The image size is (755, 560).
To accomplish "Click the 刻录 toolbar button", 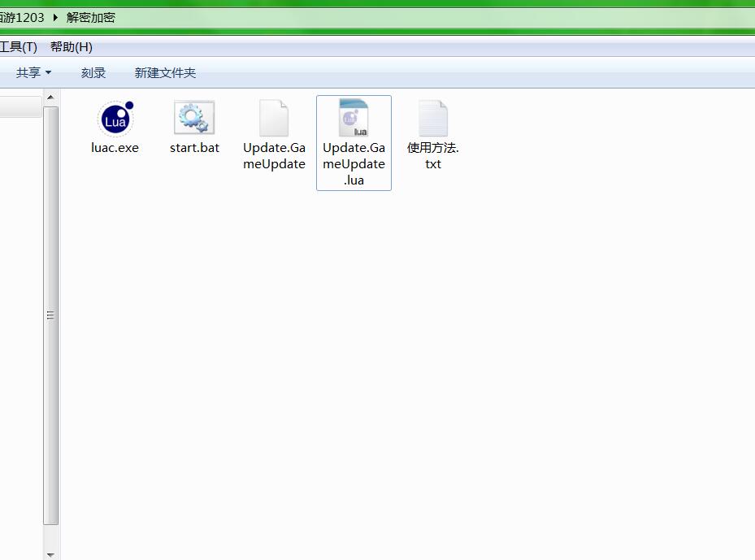I will pyautogui.click(x=93, y=73).
